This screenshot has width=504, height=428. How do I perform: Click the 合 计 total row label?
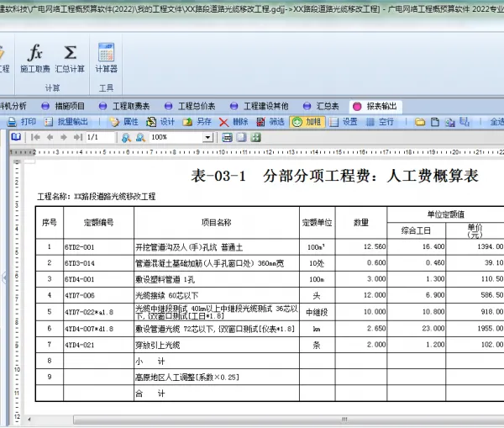pyautogui.click(x=150, y=394)
